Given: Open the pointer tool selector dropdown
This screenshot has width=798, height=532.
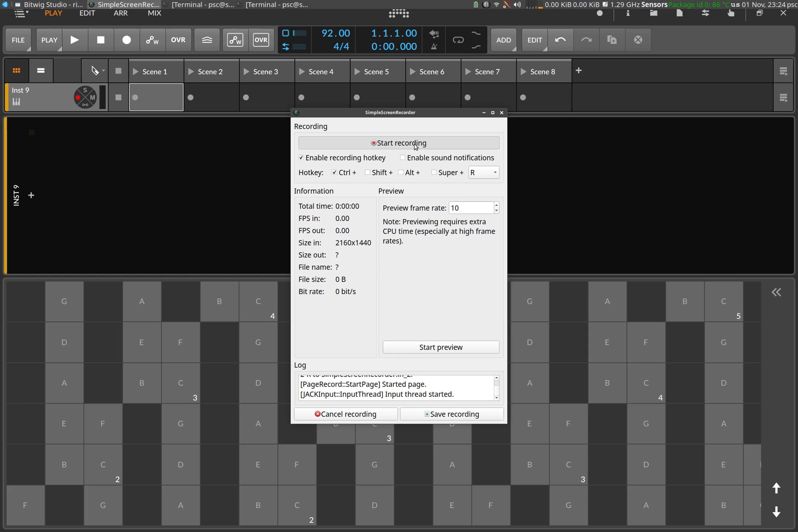Looking at the screenshot, I should (x=97, y=70).
